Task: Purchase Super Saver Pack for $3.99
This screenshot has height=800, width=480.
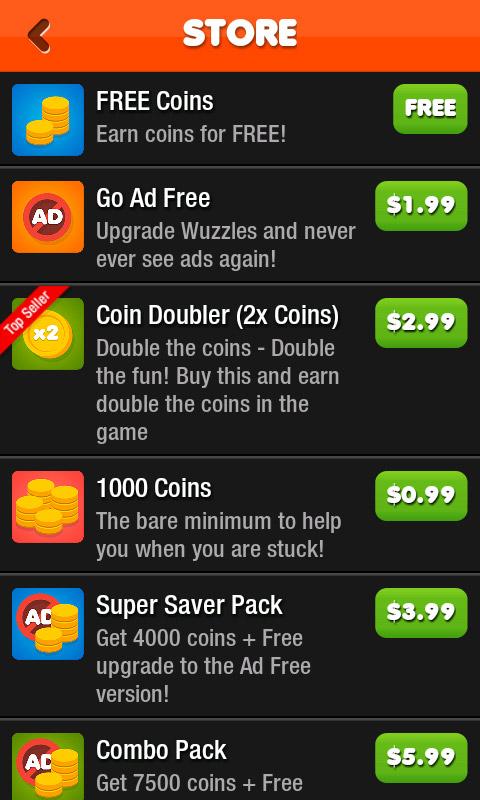Action: point(421,613)
